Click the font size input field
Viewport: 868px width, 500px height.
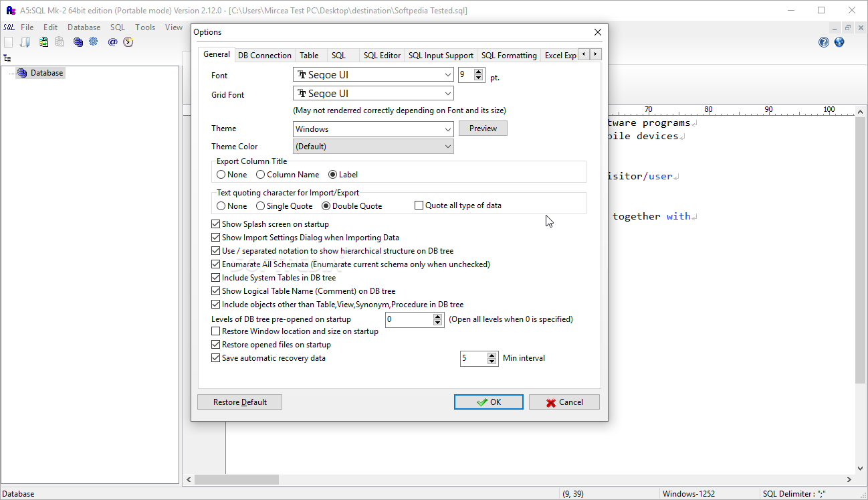pyautogui.click(x=467, y=75)
